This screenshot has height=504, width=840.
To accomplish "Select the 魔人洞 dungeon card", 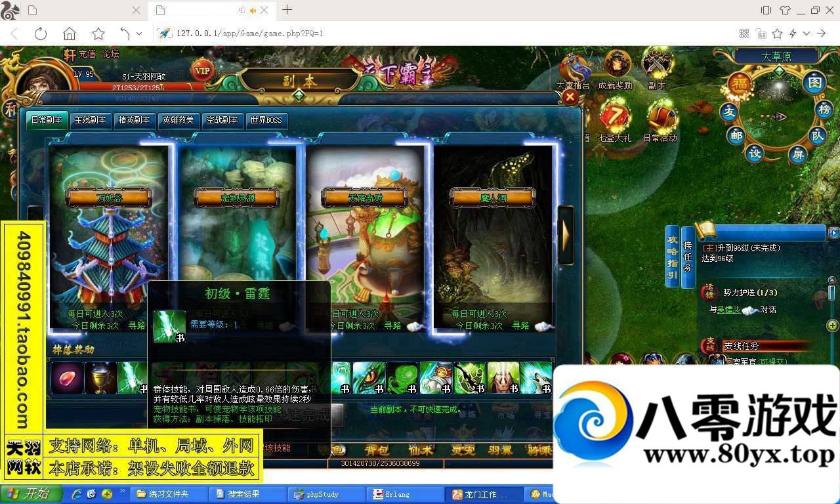I will (492, 236).
